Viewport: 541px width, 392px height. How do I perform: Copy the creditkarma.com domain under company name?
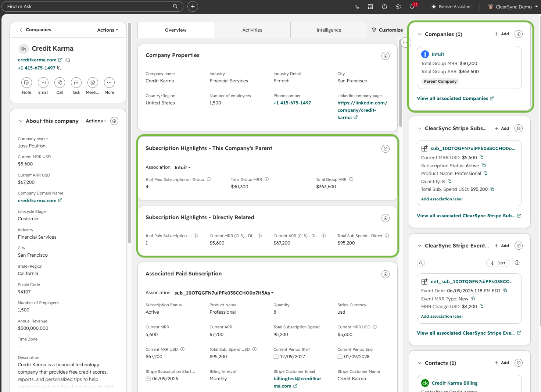68,60
